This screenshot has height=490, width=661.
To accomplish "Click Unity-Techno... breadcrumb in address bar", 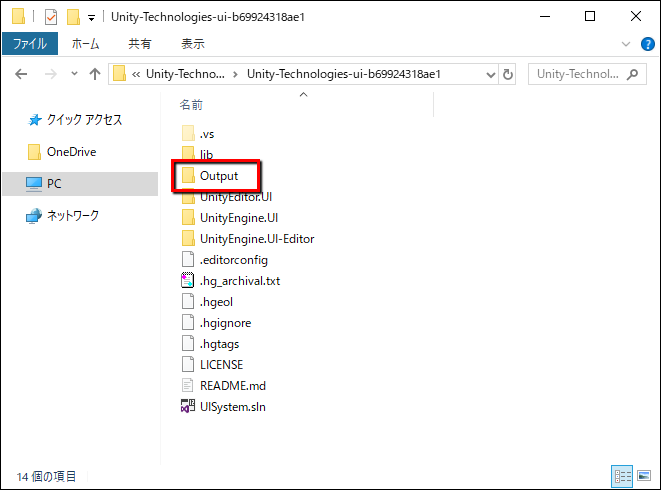I will coord(185,74).
